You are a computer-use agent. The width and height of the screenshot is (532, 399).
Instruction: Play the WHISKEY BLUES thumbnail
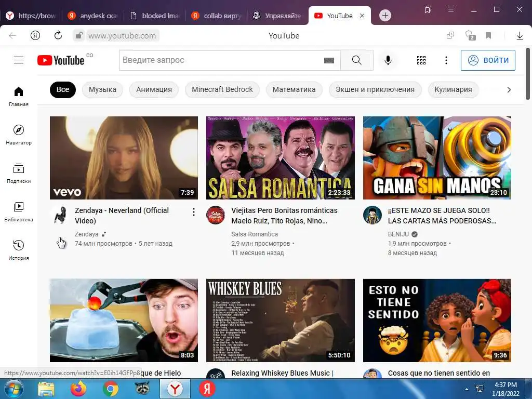pyautogui.click(x=280, y=320)
